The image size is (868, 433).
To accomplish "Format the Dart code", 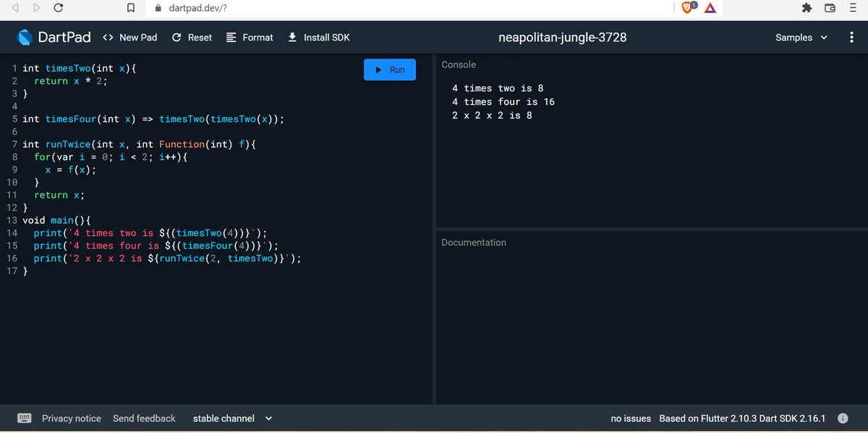I will point(250,38).
